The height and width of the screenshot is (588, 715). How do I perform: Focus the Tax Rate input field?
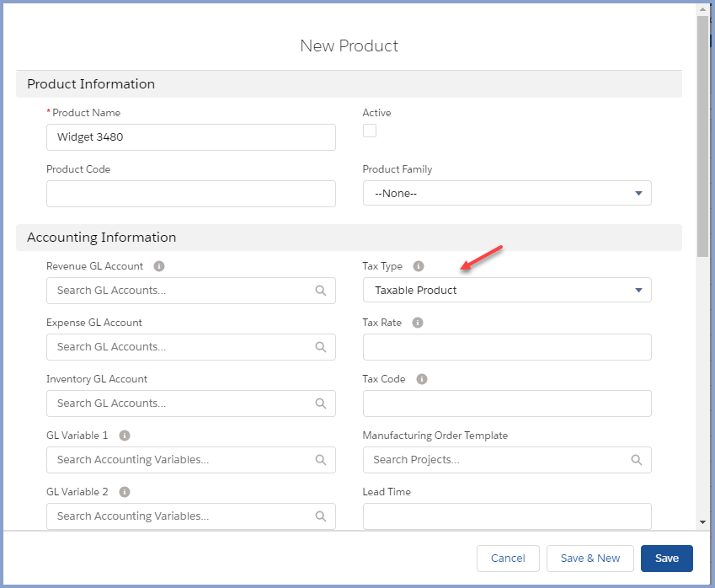[x=507, y=347]
